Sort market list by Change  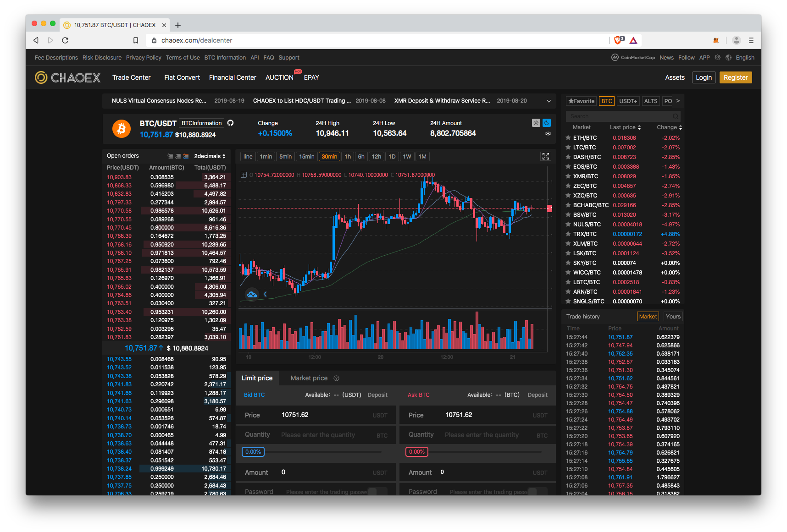pos(669,127)
